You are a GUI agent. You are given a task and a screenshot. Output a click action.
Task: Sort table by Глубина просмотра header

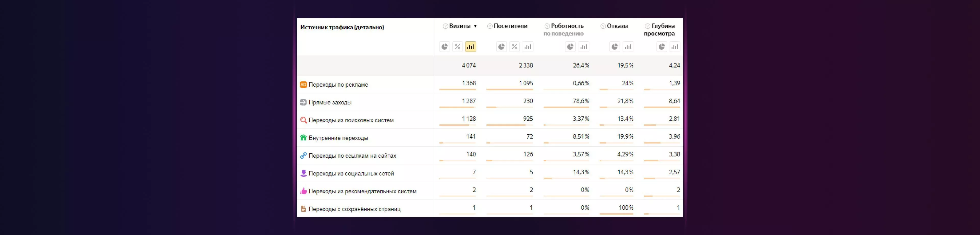[x=659, y=30]
